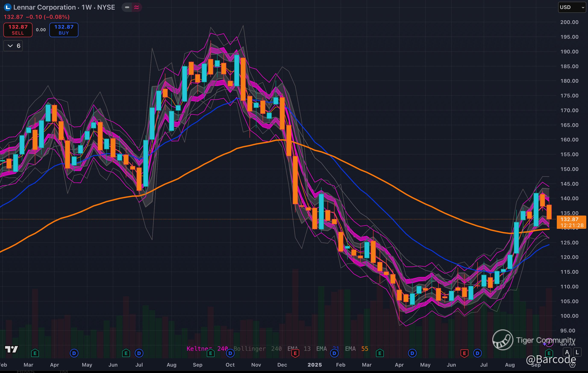The image size is (588, 373).
Task: Toggle auto scale with the A button
Action: point(567,352)
